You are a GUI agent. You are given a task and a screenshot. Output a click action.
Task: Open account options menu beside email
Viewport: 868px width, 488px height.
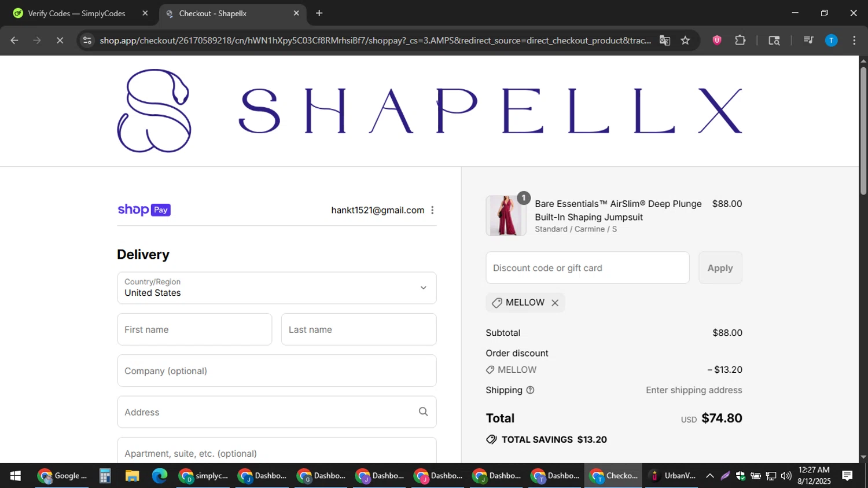pos(432,210)
